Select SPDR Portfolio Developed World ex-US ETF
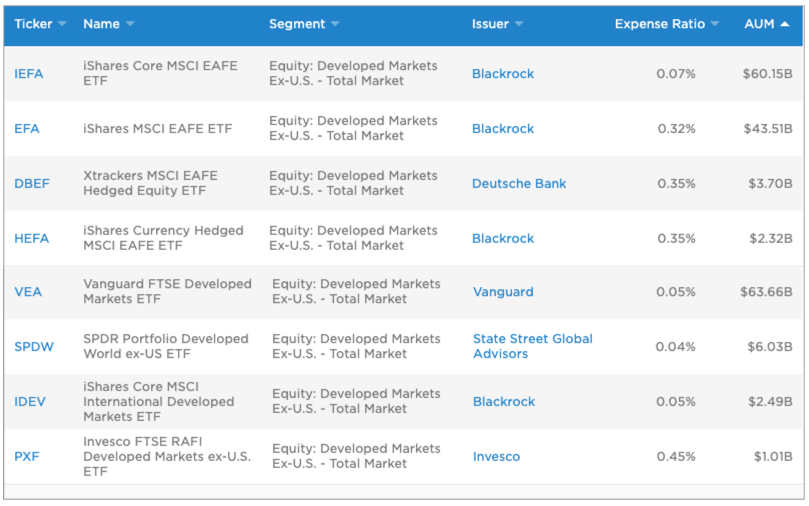 (166, 346)
